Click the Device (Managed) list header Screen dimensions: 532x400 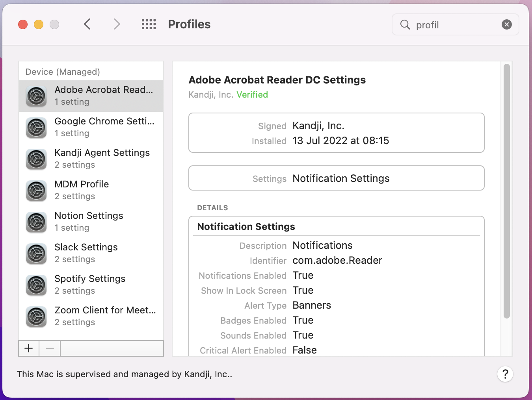(x=63, y=72)
